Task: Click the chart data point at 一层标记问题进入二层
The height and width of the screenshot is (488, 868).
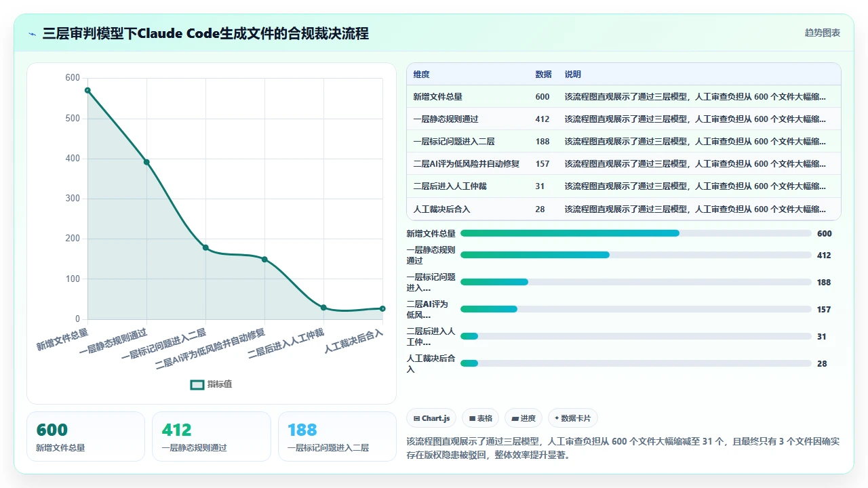Action: (205, 247)
